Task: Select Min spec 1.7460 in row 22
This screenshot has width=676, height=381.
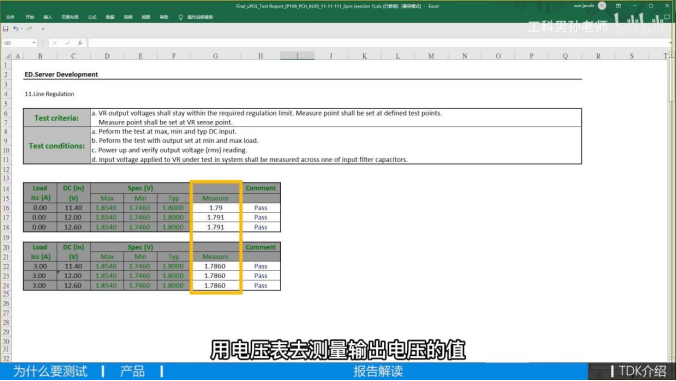Action: 140,266
